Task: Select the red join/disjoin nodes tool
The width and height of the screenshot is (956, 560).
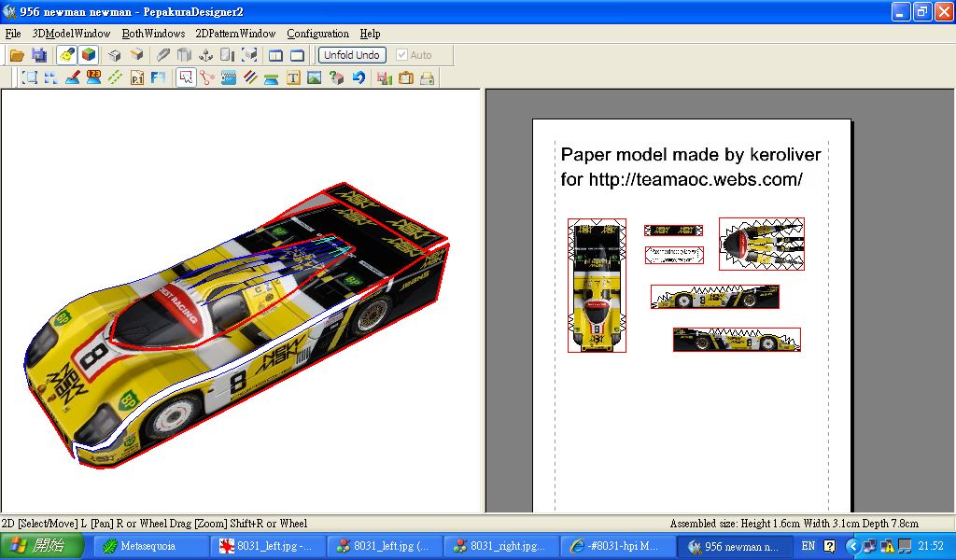Action: coord(207,77)
